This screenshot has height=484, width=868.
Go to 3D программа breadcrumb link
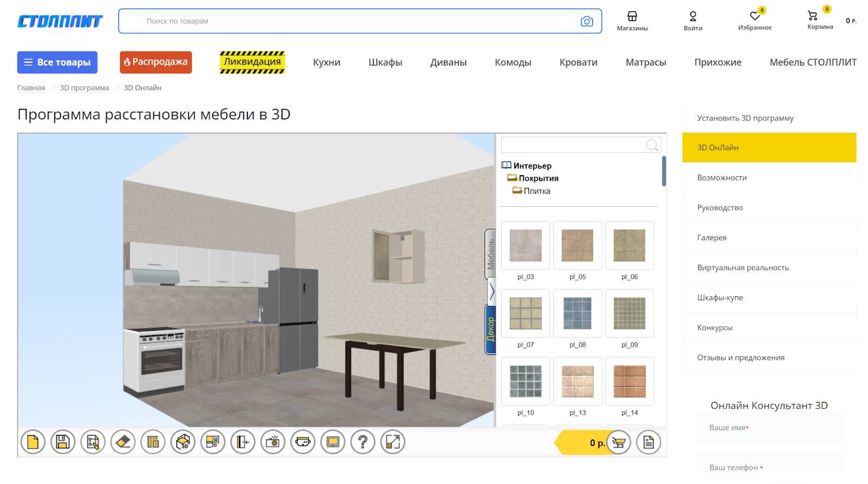coord(84,88)
